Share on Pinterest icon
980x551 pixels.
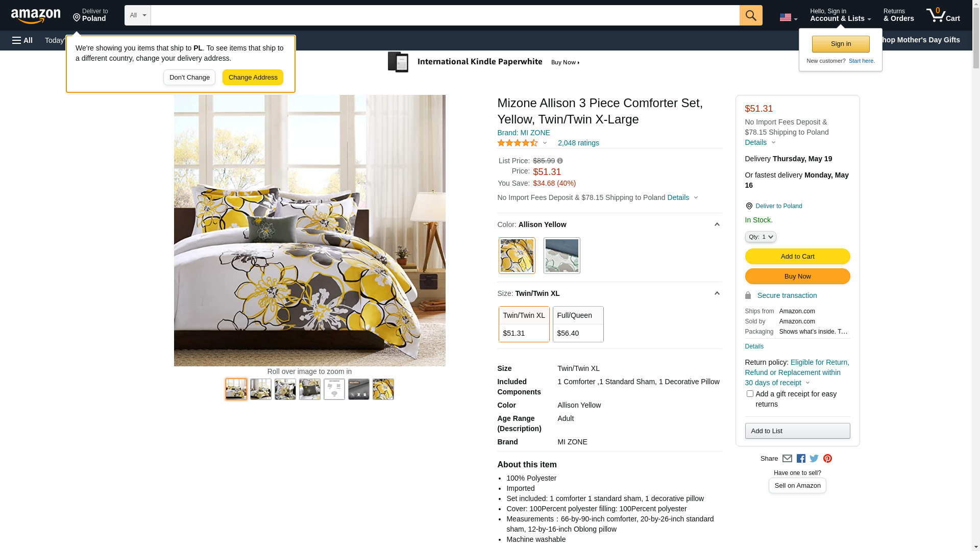point(827,459)
